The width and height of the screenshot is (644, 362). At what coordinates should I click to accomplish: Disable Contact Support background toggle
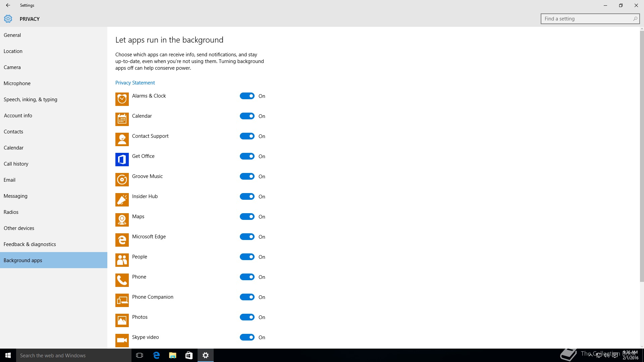coord(247,136)
